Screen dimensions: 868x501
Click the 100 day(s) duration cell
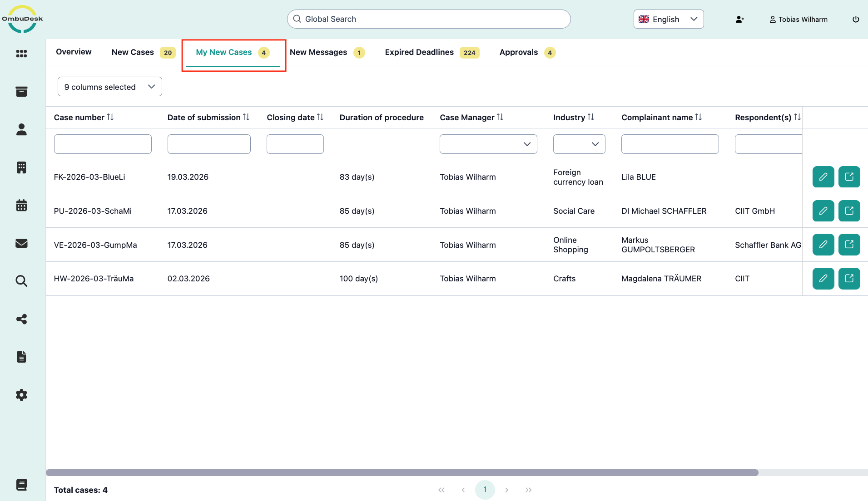coord(358,279)
